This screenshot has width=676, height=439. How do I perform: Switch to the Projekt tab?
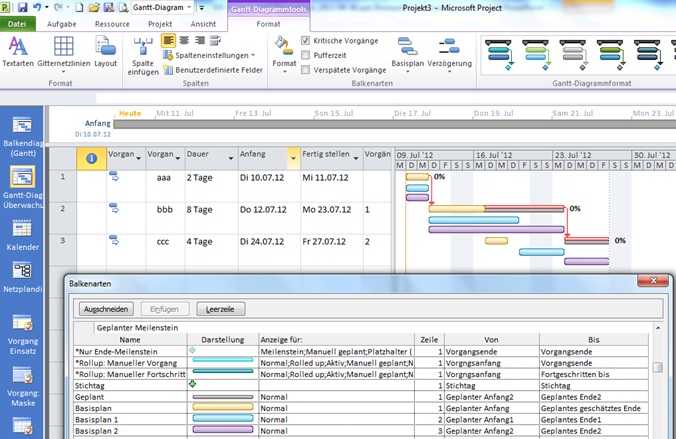click(x=160, y=24)
